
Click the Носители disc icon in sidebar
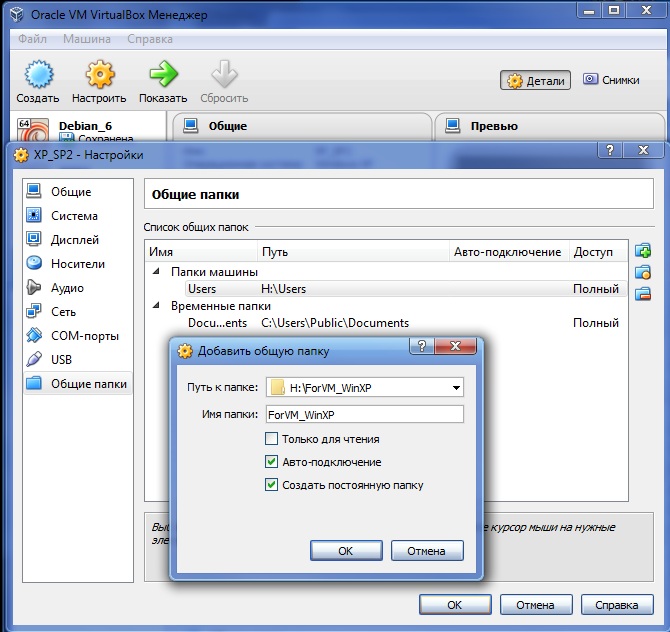[34, 262]
